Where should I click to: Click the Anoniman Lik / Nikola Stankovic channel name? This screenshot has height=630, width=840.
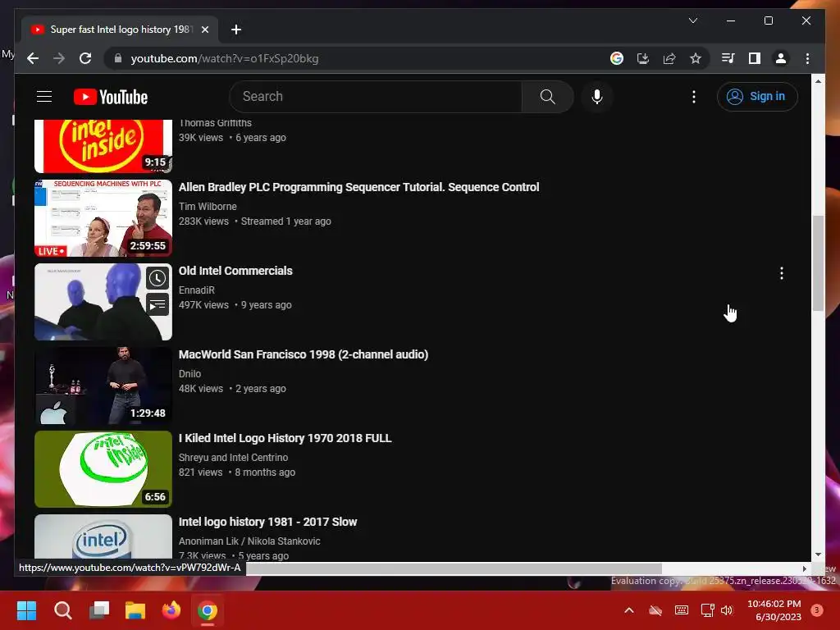249,541
